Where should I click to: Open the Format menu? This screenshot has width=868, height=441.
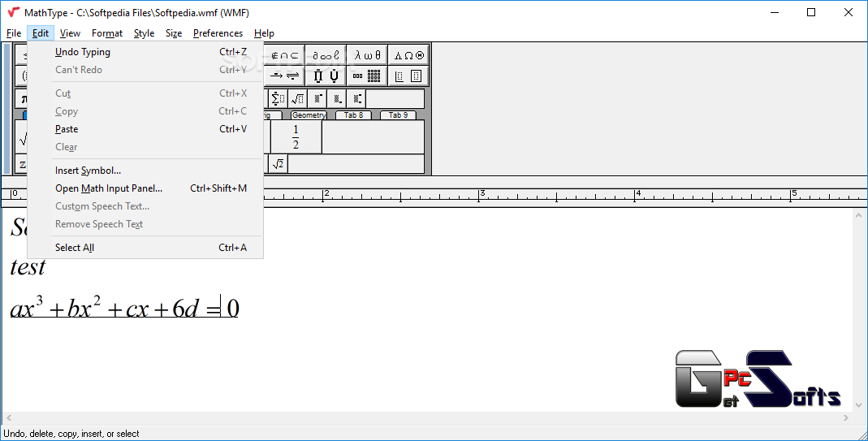pyautogui.click(x=107, y=33)
